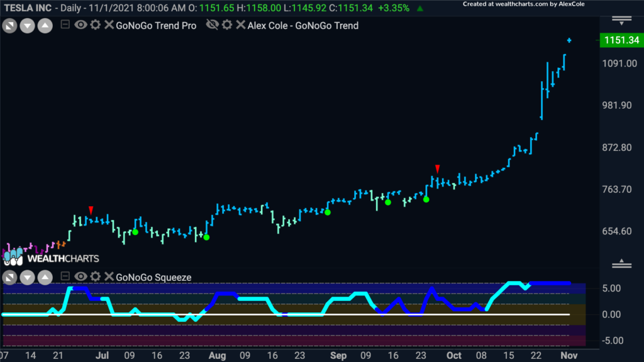Click the Created at wealthcharts.com credit
Image resolution: width=644 pixels, height=362 pixels.
[524, 4]
